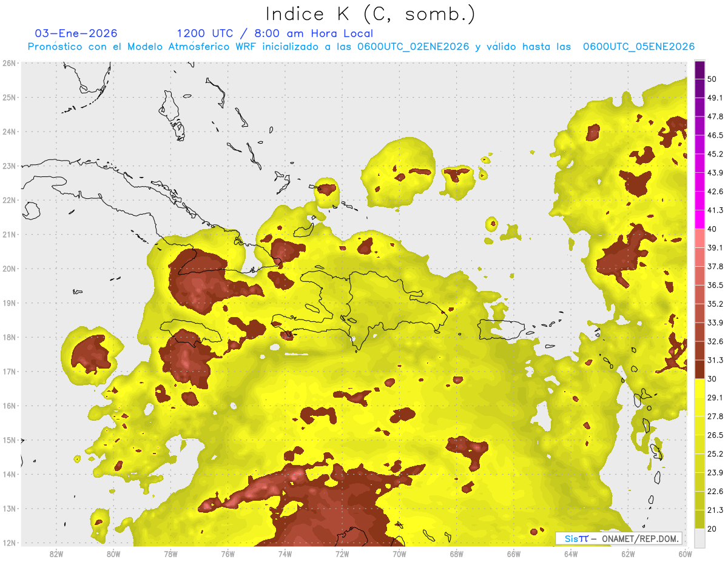Click the colorbar label '33.9'

715,323
